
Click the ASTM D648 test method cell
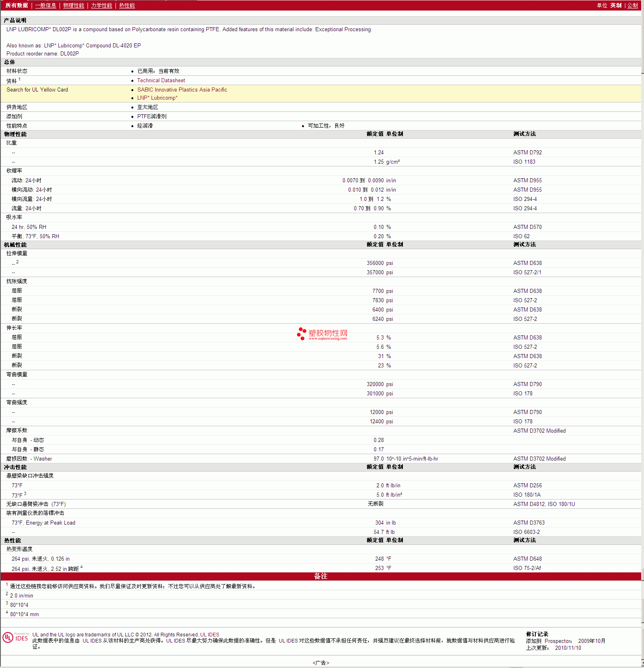[527, 559]
